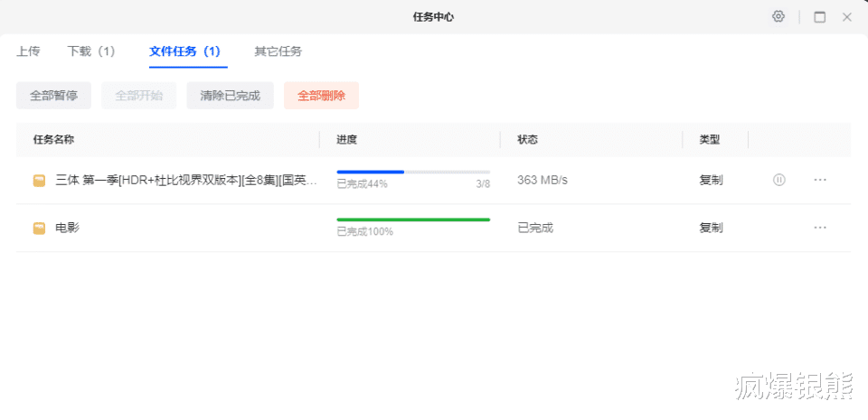Switch to the 下载 (1) tab

click(x=91, y=51)
